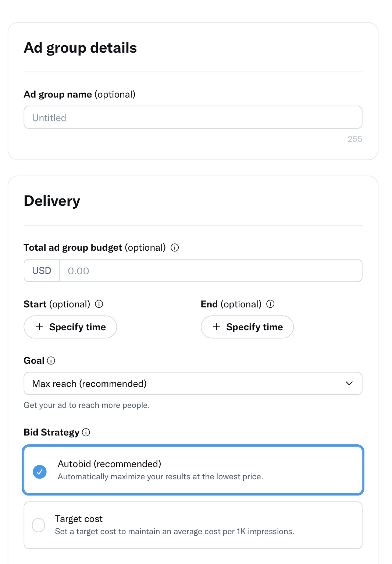Click the plus icon under Start

pyautogui.click(x=39, y=327)
